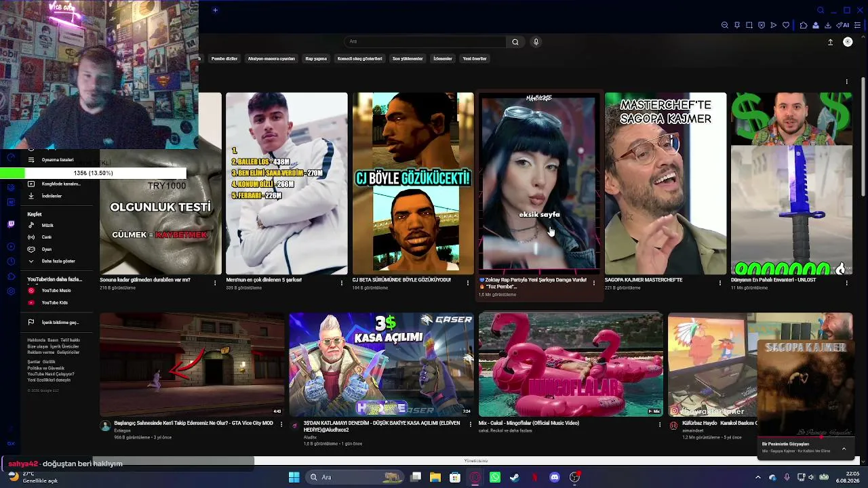
Task: Open the Oyun gaming section
Action: (47, 249)
